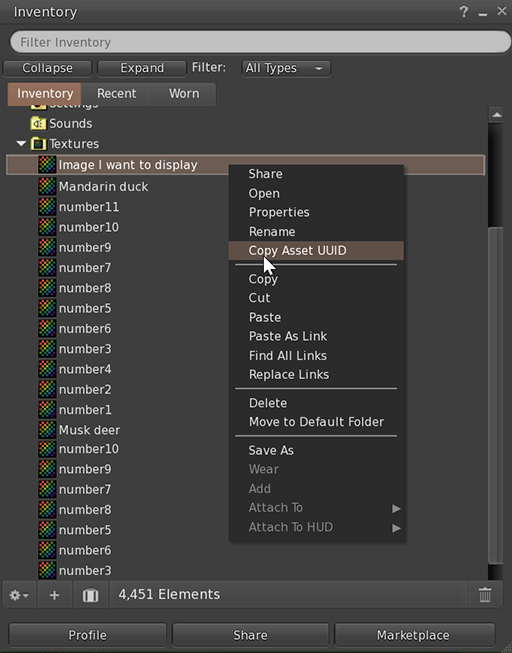Image resolution: width=512 pixels, height=653 pixels.
Task: Click the Mandarin duck texture icon
Action: (47, 187)
